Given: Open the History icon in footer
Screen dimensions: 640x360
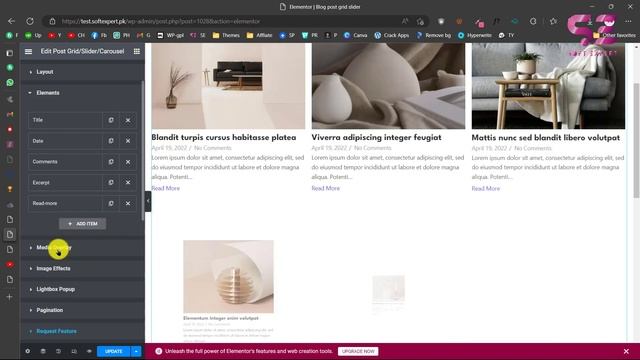Looking at the screenshot, I should coord(58,351).
